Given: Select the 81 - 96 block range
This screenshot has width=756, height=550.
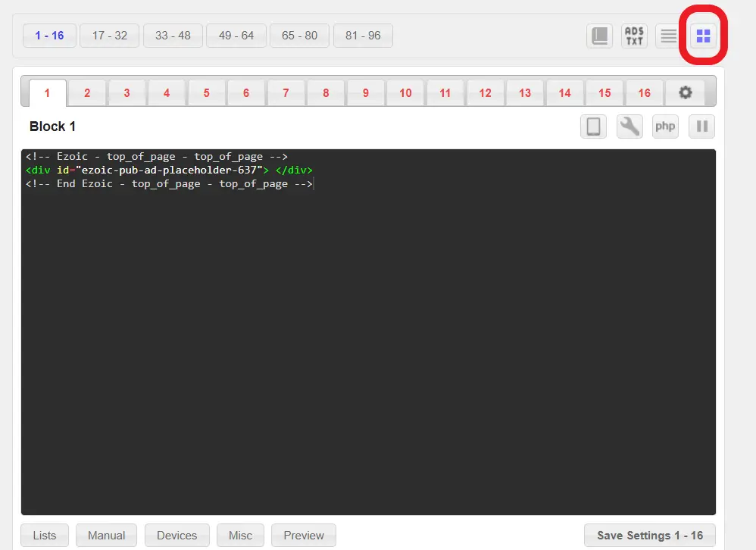Looking at the screenshot, I should coord(363,36).
